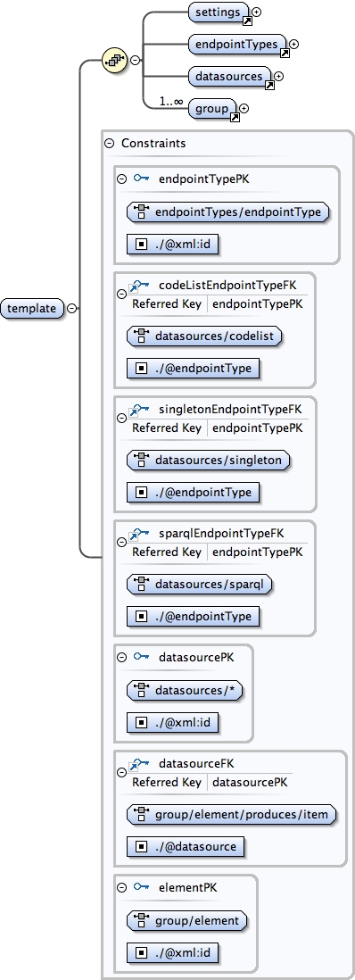Click selector icon of group/element/produces/item
Image resolution: width=355 pixels, height=980 pixels.
tap(141, 814)
